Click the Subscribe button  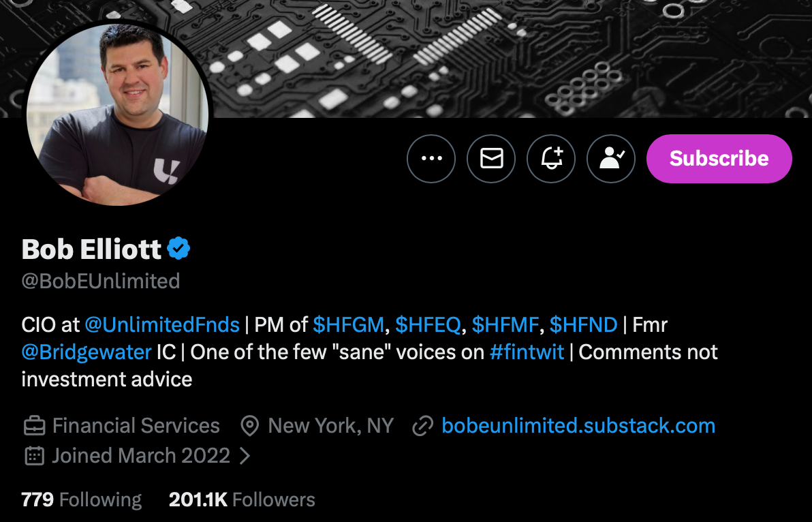pyautogui.click(x=719, y=158)
